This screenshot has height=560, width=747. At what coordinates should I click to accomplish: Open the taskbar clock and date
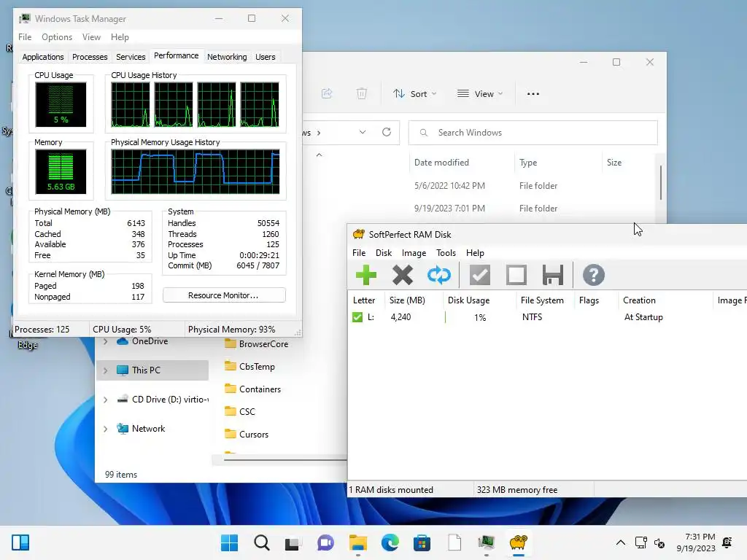(695, 542)
